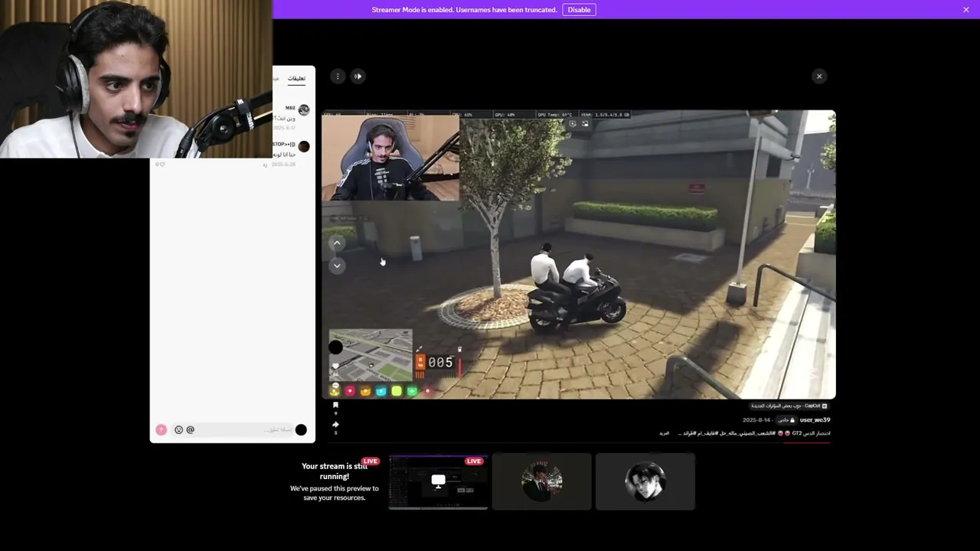This screenshot has height=551, width=980.
Task: Click the pink send comment button
Action: click(x=161, y=430)
